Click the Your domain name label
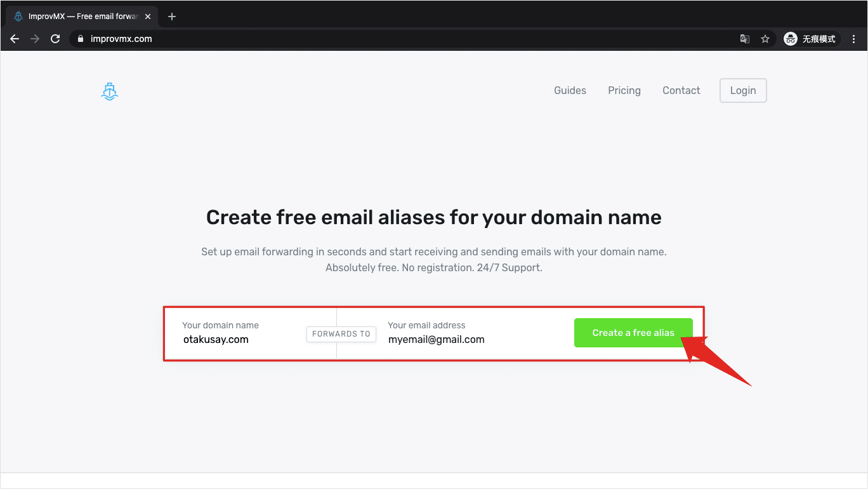868x489 pixels. (220, 325)
